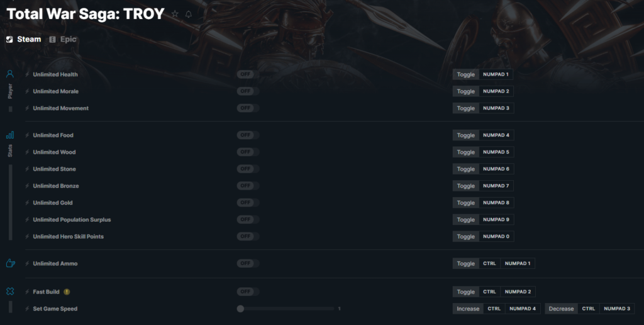Click the notification bell icon
The width and height of the screenshot is (644, 325).
pos(189,14)
